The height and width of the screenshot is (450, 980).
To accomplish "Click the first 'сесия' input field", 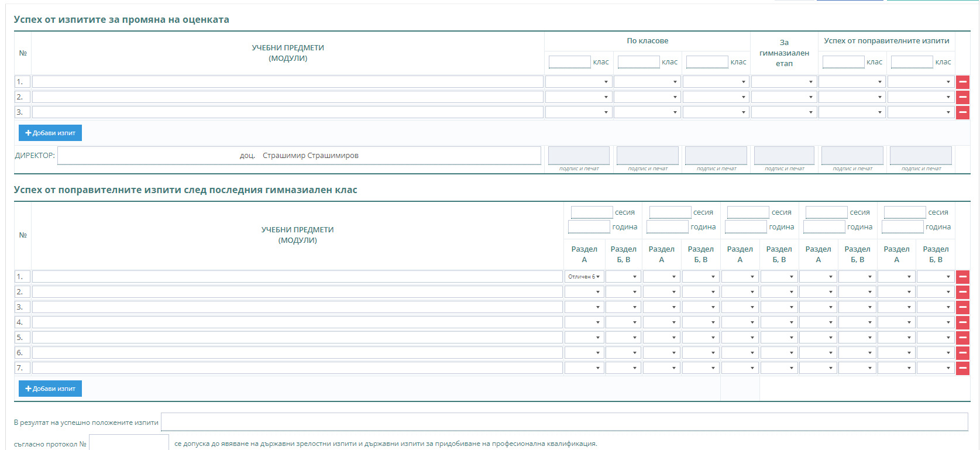I will pos(592,212).
